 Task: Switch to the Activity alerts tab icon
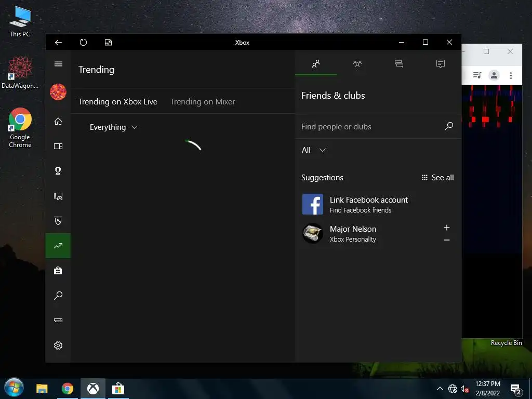point(441,64)
